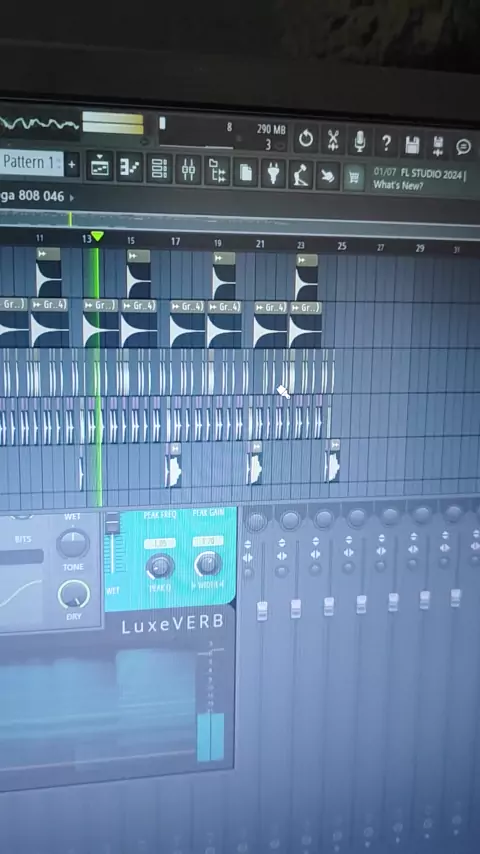Click the PEAK GAIN knob

[x=208, y=564]
